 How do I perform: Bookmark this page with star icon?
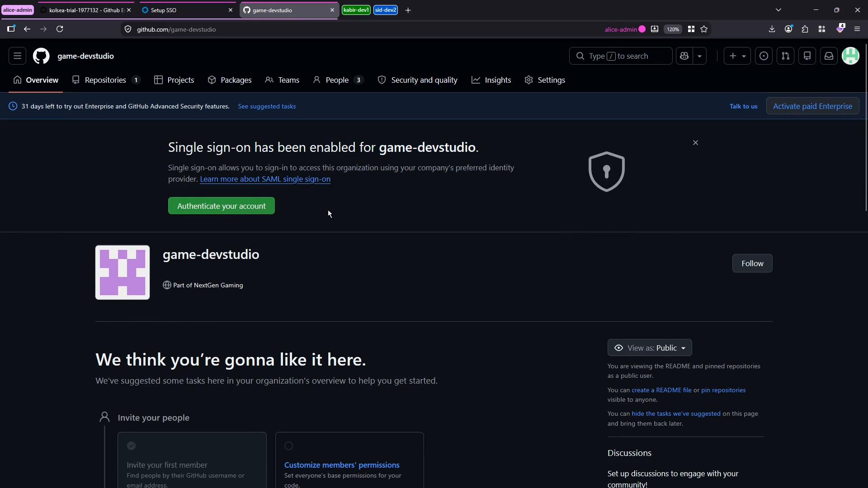(x=704, y=29)
